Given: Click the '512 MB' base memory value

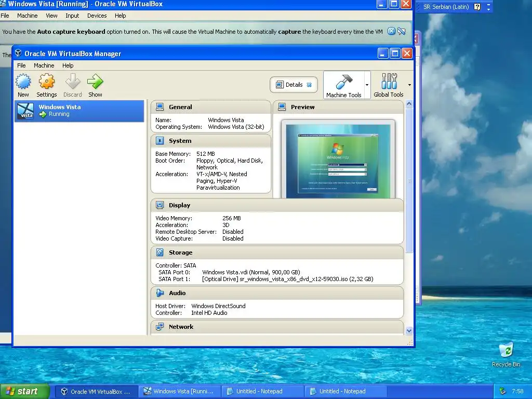Looking at the screenshot, I should click(x=206, y=154).
